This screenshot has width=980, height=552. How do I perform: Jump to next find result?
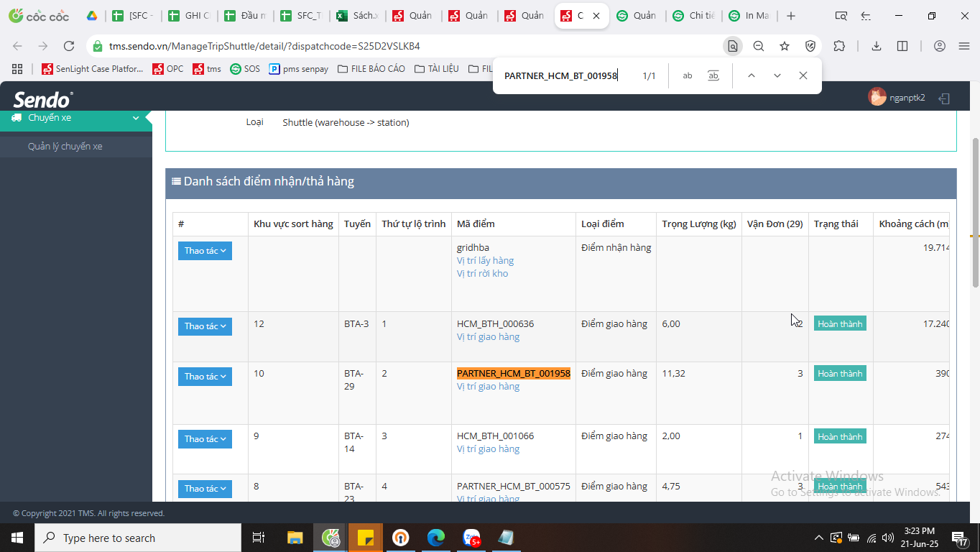[777, 75]
